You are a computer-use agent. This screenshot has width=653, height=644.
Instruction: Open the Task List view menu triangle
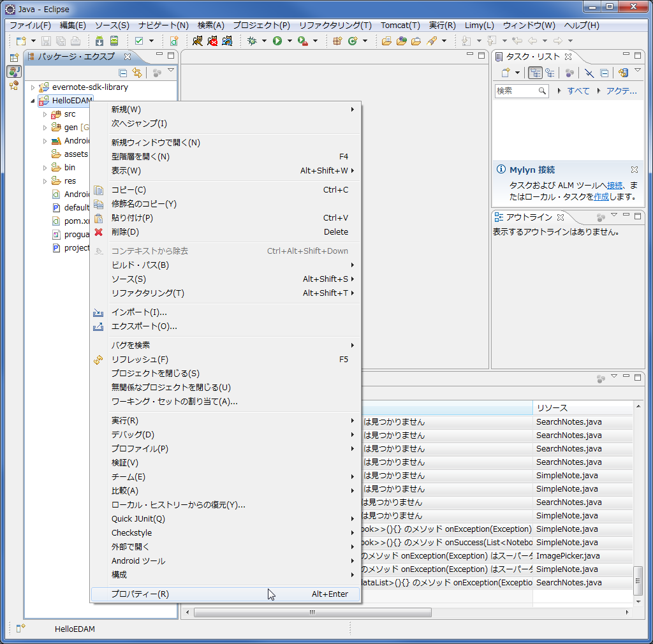[x=638, y=71]
